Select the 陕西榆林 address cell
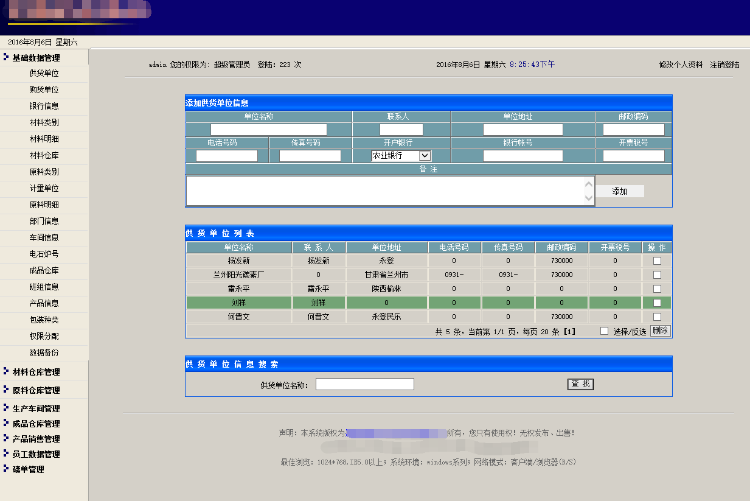 click(386, 289)
